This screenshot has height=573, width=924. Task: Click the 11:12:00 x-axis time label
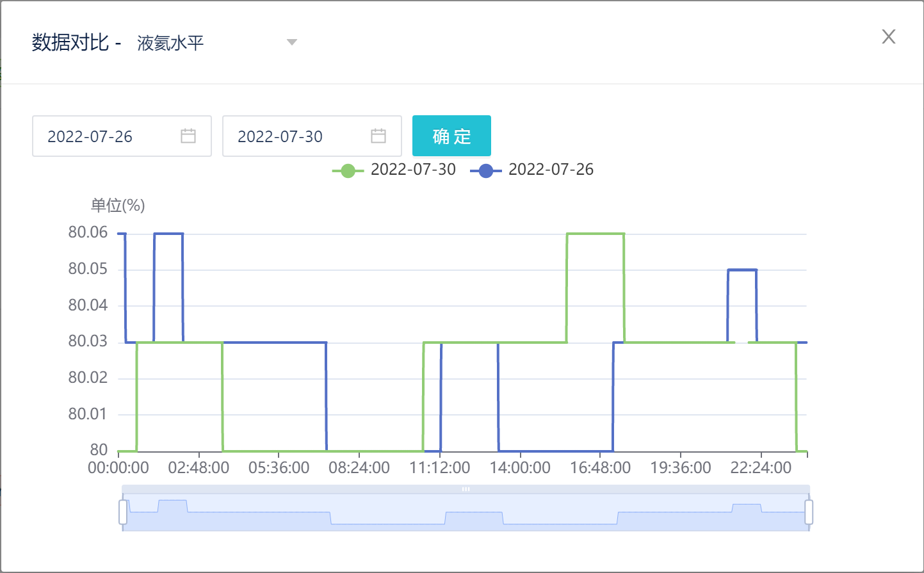[440, 468]
